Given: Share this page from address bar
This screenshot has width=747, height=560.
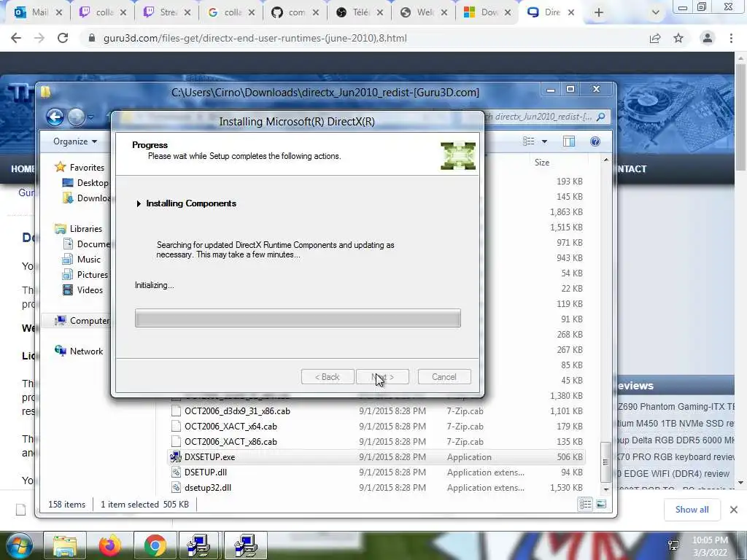Looking at the screenshot, I should [655, 38].
